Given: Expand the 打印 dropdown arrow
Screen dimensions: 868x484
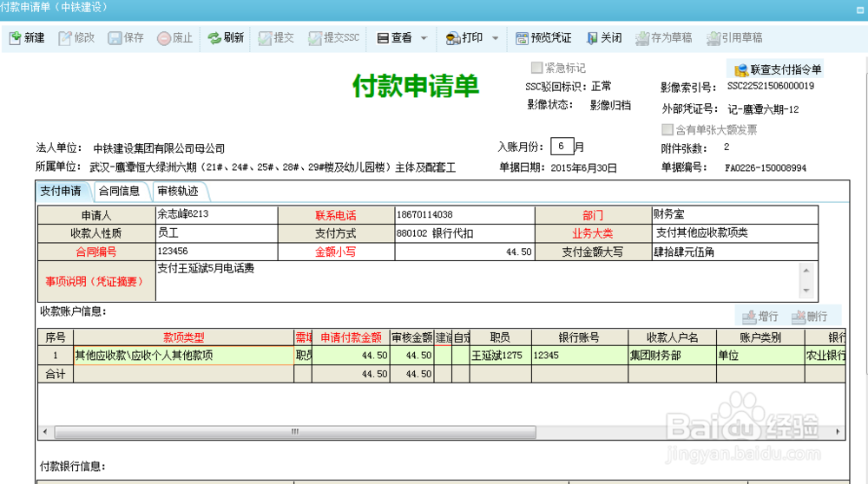Looking at the screenshot, I should coord(495,38).
